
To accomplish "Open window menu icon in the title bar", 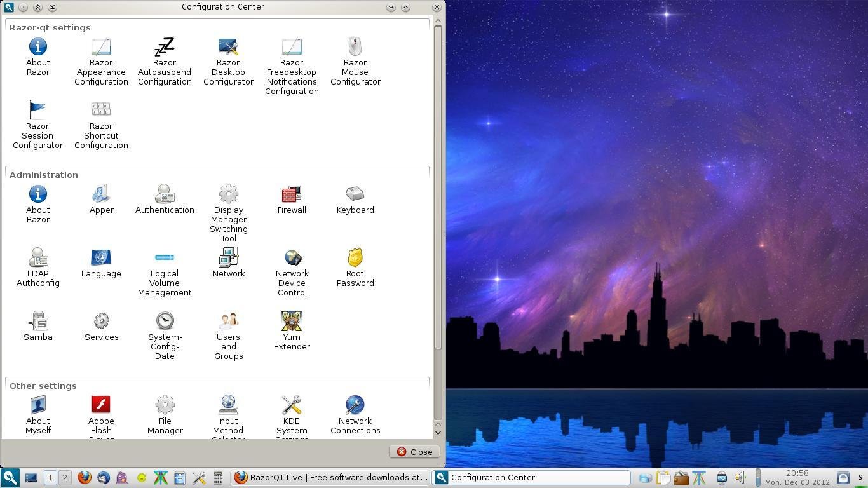I will click(x=8, y=7).
